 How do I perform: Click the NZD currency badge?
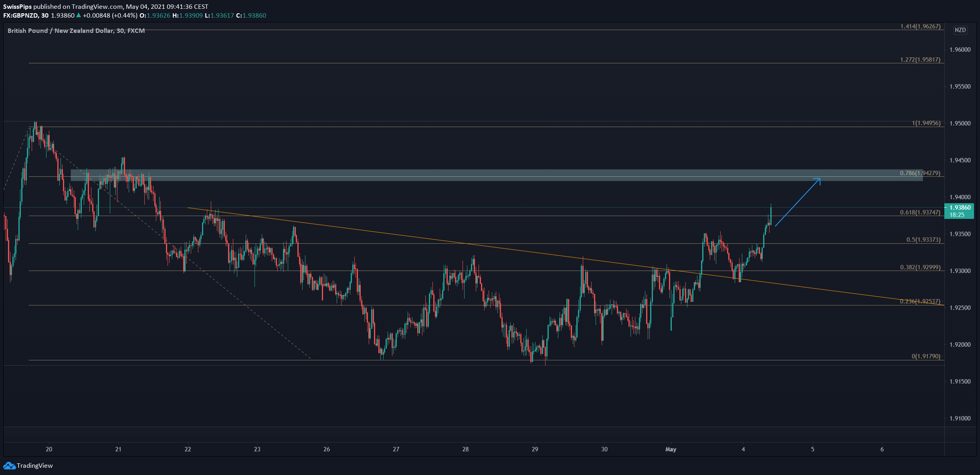[960, 30]
